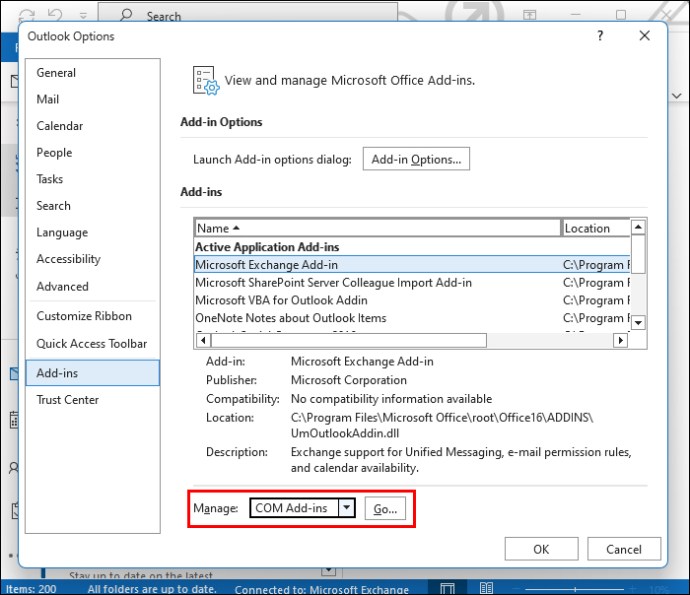This screenshot has width=690, height=595.
Task: Click the normal view icon in status bar
Action: [447, 588]
